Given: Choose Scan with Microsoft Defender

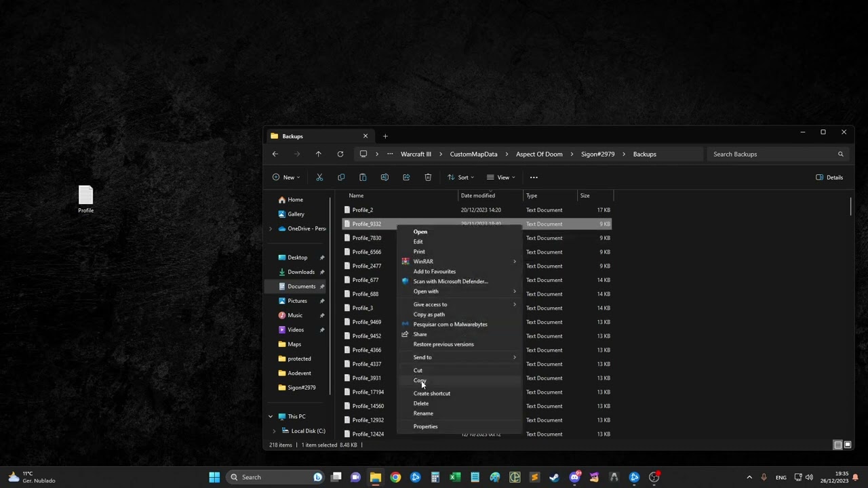Looking at the screenshot, I should tap(459, 281).
